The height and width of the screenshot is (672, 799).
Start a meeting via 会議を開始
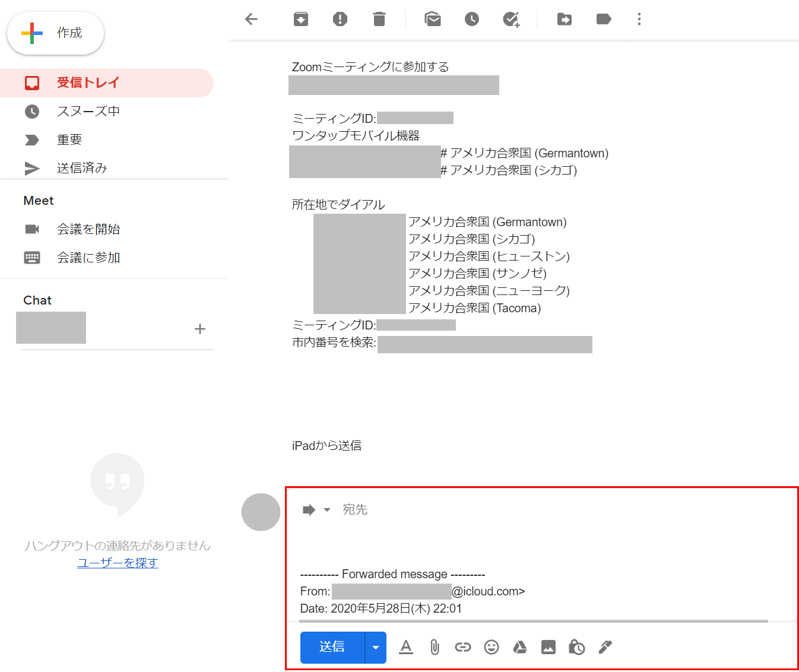[x=88, y=229]
